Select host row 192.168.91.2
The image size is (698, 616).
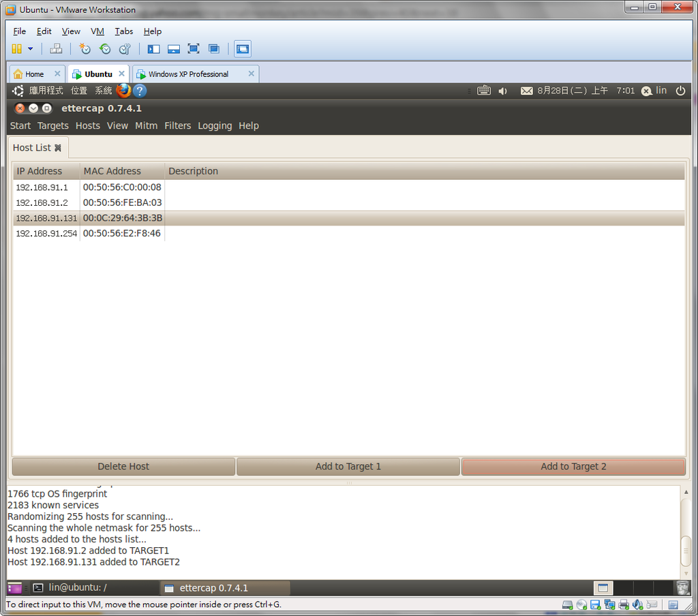click(x=349, y=202)
